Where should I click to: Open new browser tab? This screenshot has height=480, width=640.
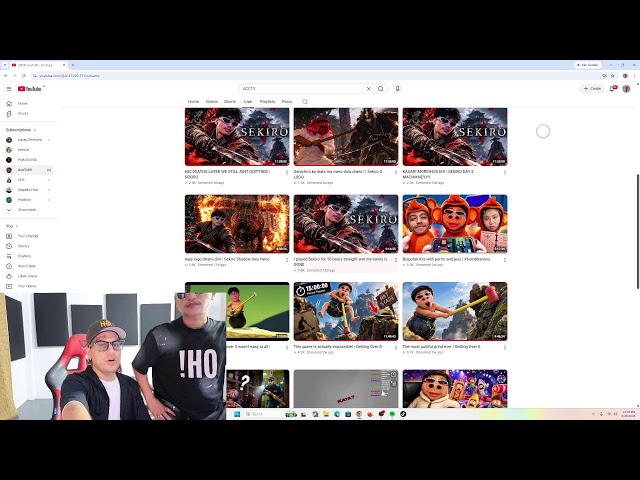73,65
